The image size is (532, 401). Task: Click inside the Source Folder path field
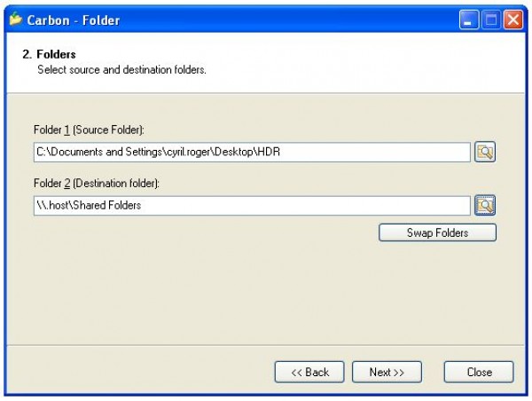coord(251,152)
